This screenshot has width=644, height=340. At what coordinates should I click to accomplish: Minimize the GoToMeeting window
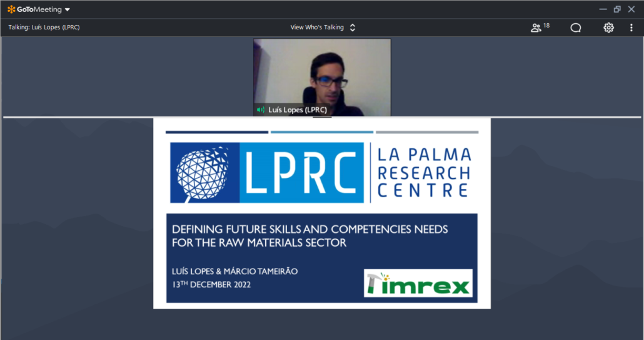point(603,9)
